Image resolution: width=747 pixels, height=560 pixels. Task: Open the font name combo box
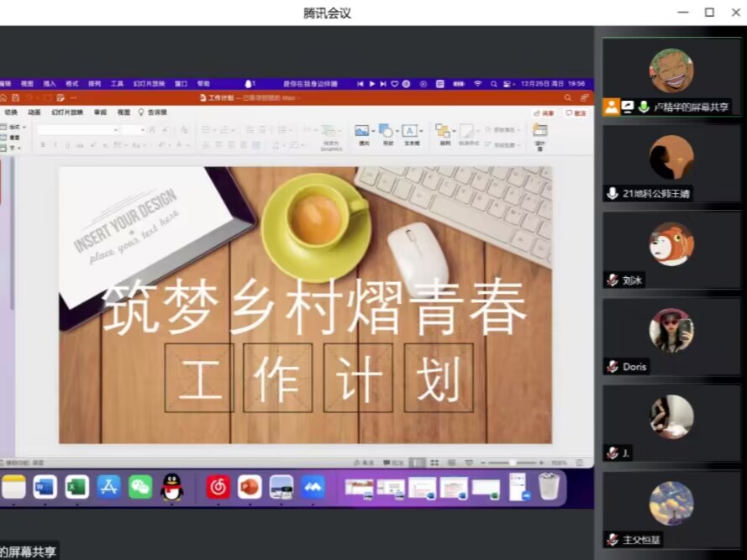pos(77,130)
